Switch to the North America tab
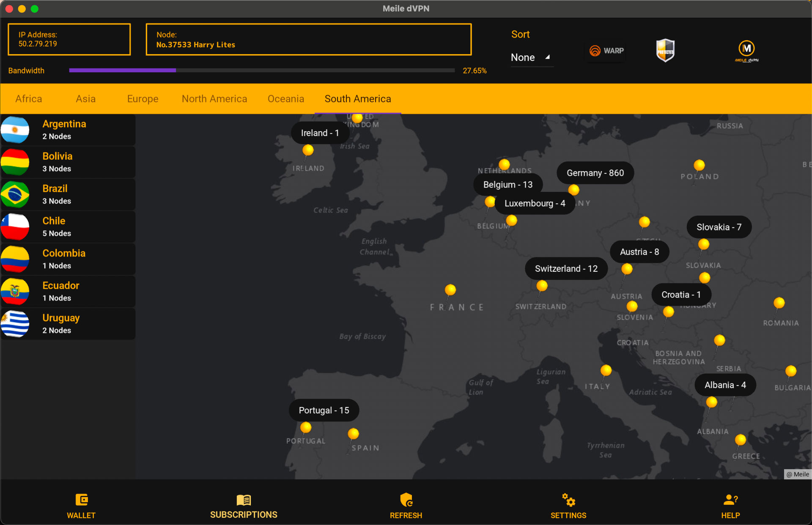812x525 pixels. (214, 99)
